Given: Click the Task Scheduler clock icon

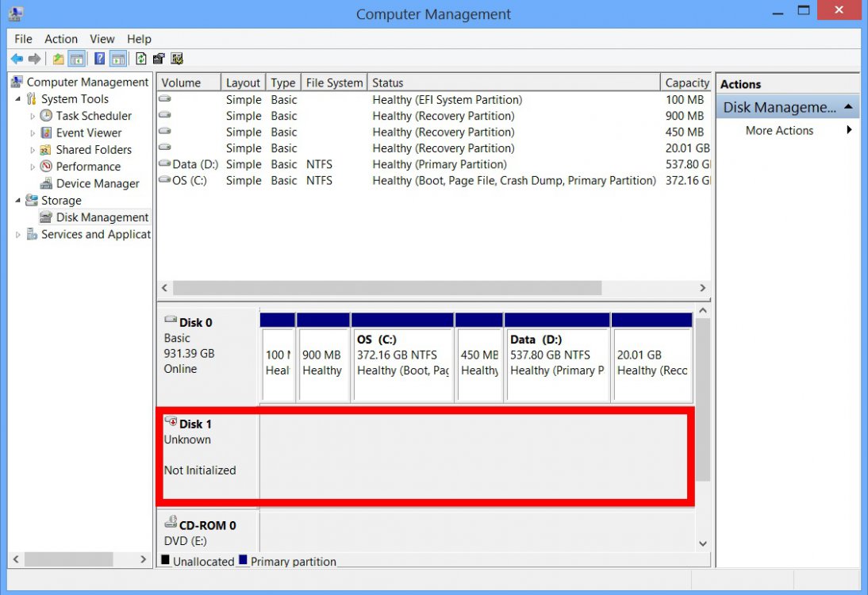Looking at the screenshot, I should point(47,116).
